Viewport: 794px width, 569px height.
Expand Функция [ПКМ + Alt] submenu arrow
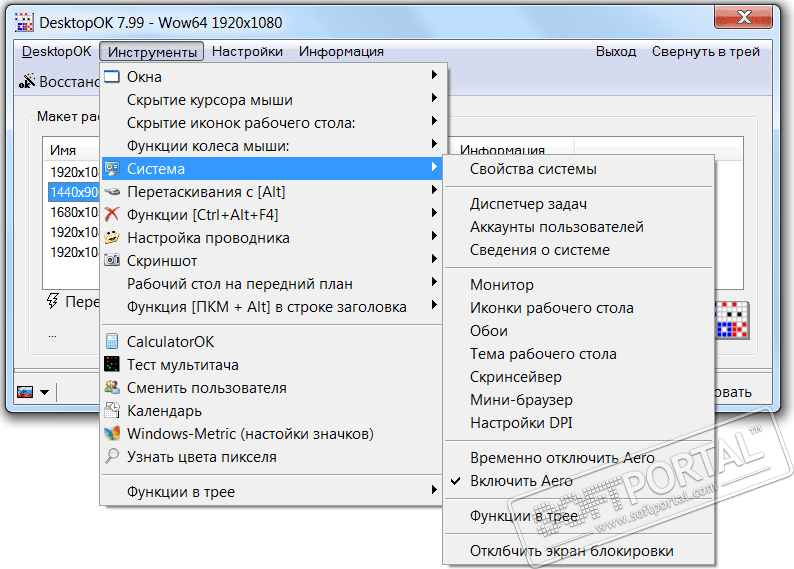[x=434, y=305]
